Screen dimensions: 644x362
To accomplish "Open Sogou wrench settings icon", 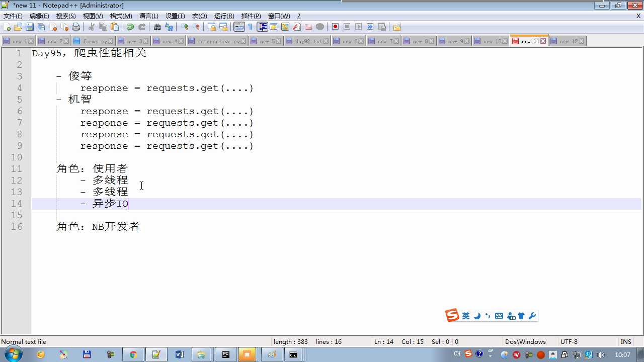I will (532, 316).
